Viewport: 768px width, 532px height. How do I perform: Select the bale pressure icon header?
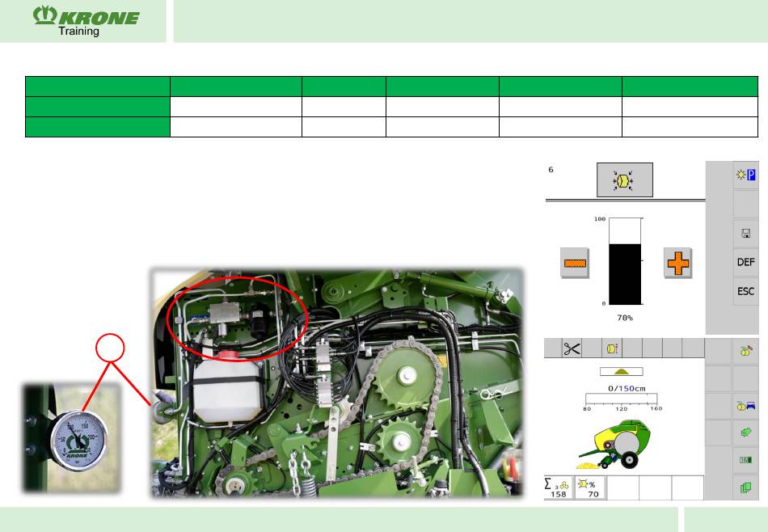coord(624,179)
